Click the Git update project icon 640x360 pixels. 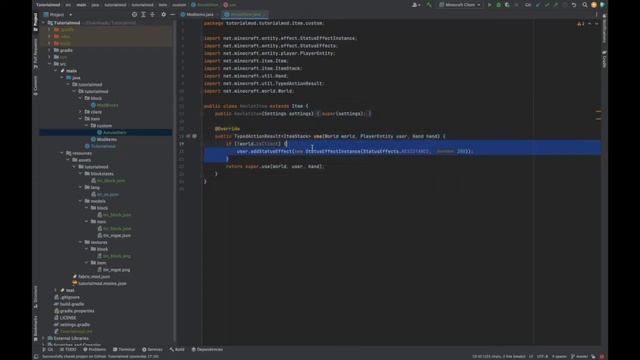click(x=538, y=5)
